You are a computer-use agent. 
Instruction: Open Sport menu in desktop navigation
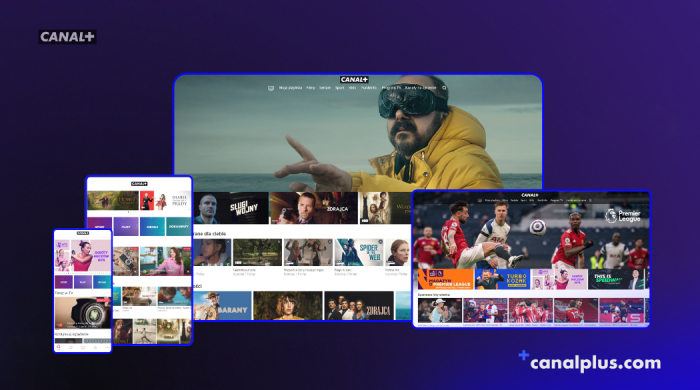click(x=340, y=88)
